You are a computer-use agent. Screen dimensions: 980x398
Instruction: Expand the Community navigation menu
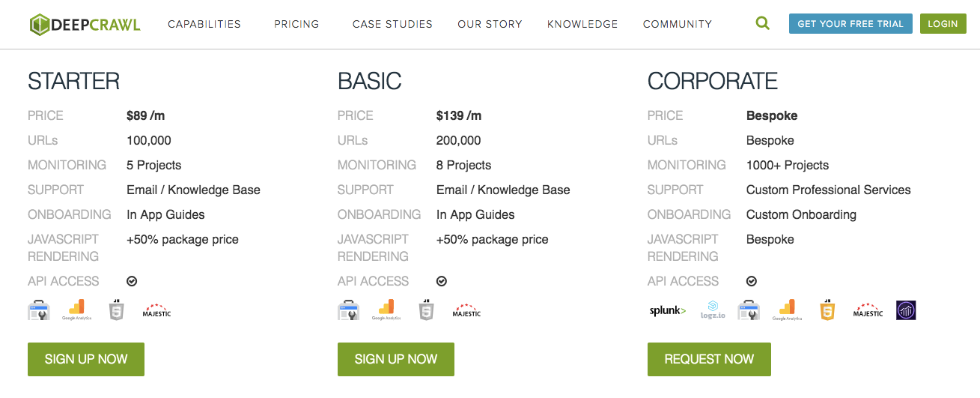point(678,24)
